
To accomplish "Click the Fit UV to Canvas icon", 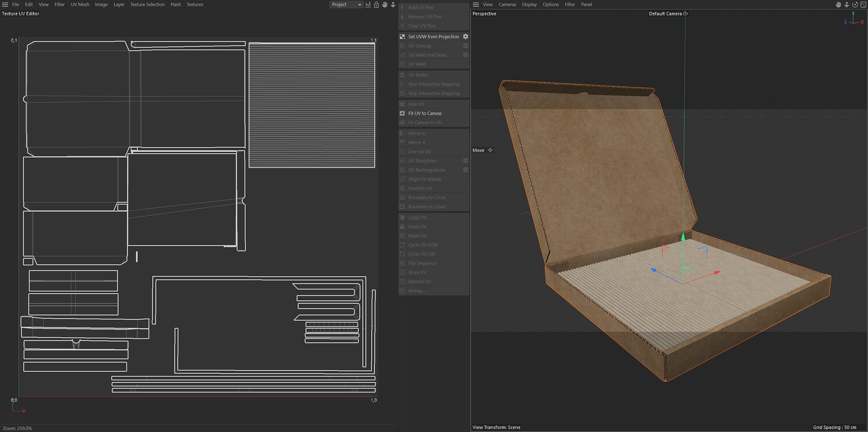I will 402,114.
